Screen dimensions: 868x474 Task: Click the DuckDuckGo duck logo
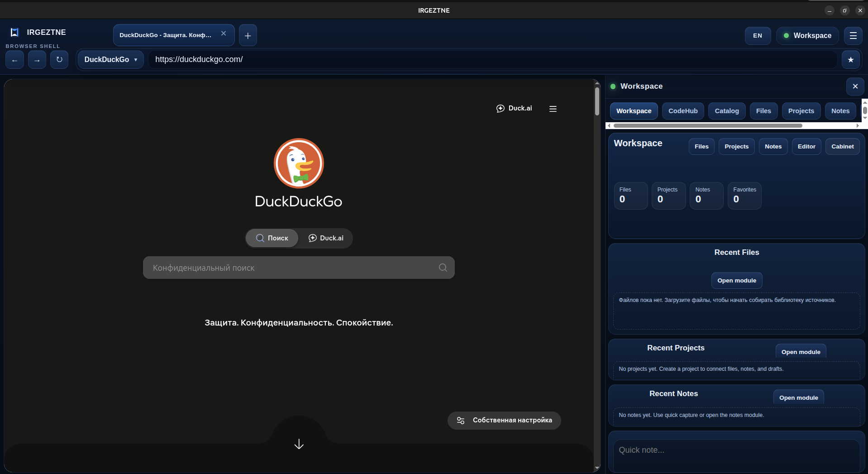coord(299,163)
